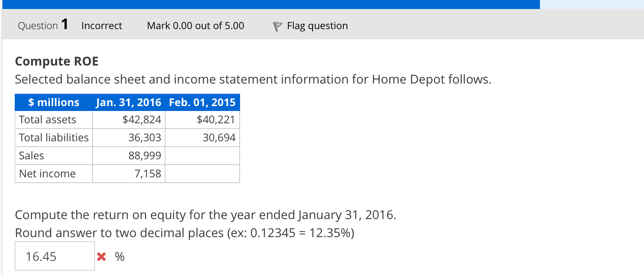This screenshot has width=644, height=276.
Task: Click the Compute ROE heading
Action: 57,61
